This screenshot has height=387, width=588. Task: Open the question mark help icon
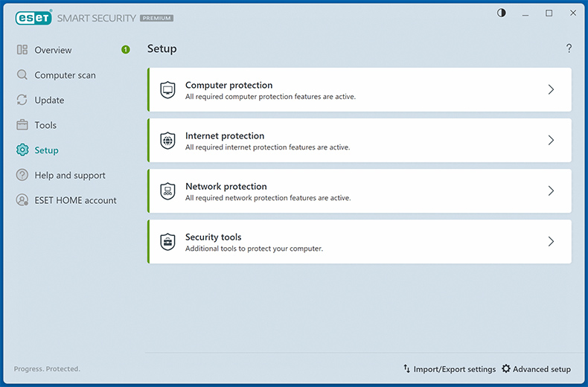[x=569, y=48]
